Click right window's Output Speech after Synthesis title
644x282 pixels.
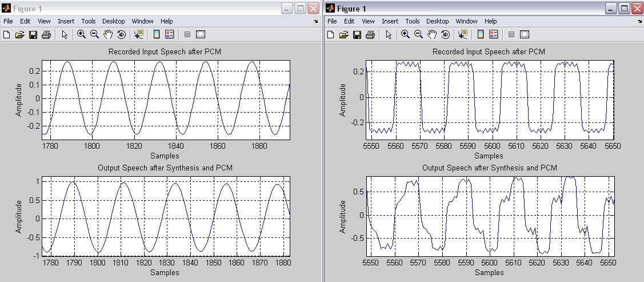point(489,169)
